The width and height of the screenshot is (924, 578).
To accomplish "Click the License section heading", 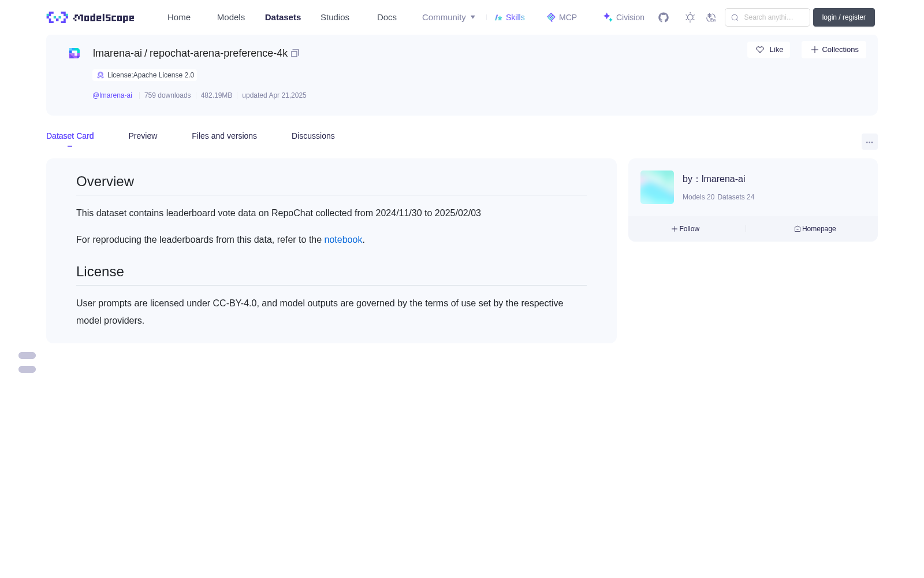I will (x=100, y=272).
